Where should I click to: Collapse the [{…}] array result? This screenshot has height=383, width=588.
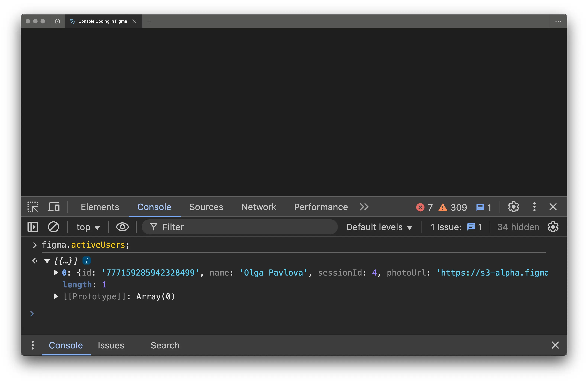tap(47, 261)
